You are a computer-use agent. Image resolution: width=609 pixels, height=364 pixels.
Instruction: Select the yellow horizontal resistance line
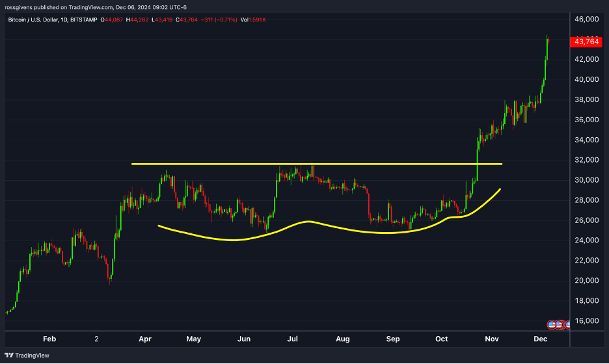pos(317,164)
